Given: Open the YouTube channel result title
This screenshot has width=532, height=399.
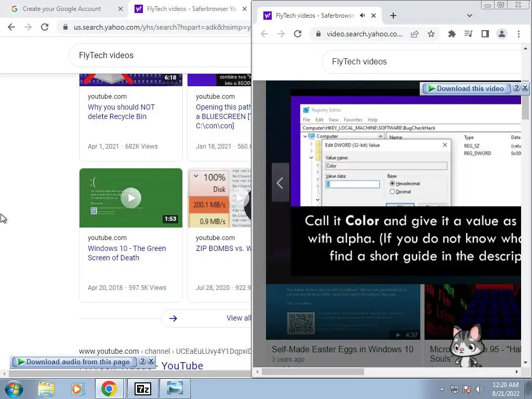Looking at the screenshot, I should click(141, 366).
